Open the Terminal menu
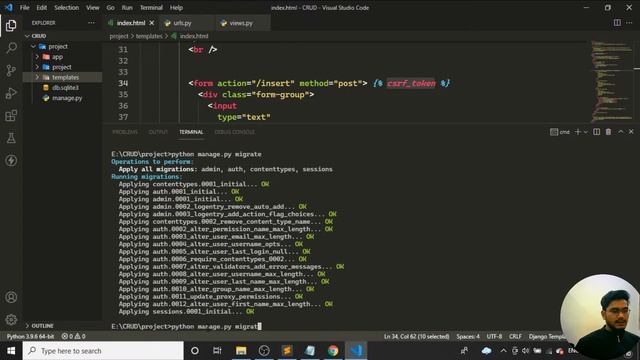Viewport: 640px width, 360px height. 151,7
